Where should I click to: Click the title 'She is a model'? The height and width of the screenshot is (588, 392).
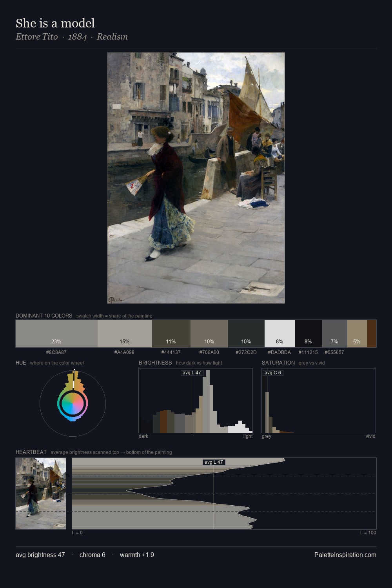point(55,23)
